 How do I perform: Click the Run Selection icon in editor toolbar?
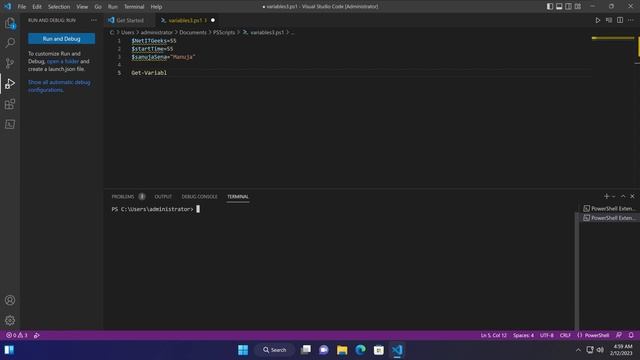[609, 20]
